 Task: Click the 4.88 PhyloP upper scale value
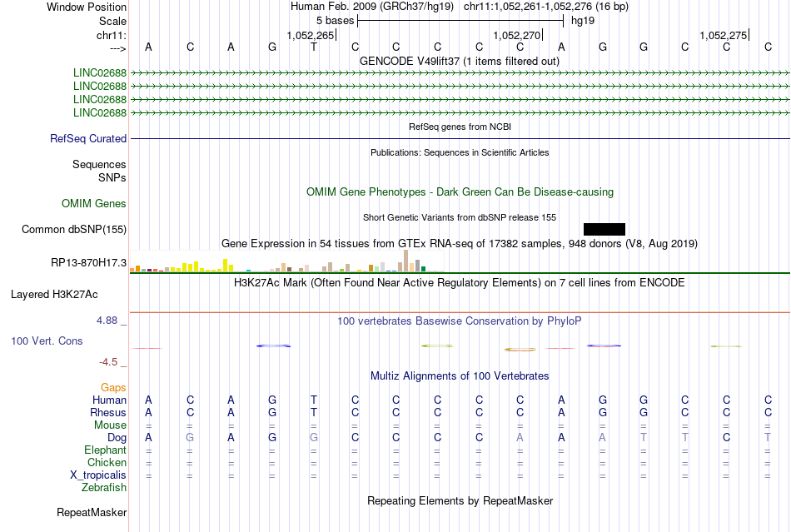[x=107, y=321]
